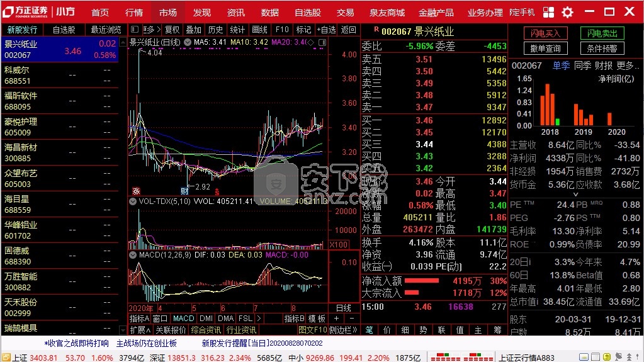
Task: Expand the 侧边栏 sidebar toggle
Action: 344,330
